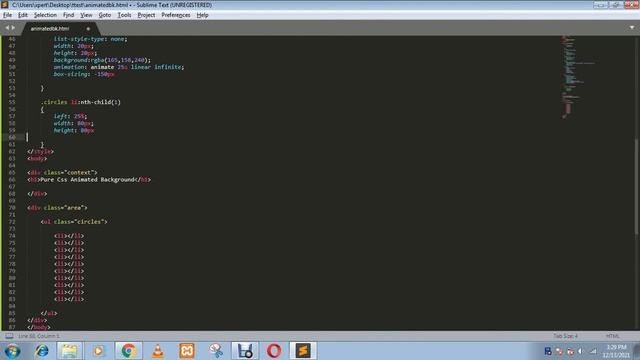Click the Line 60, Column 1 status text
Viewport: 640px width, 360px height.
pyautogui.click(x=39, y=336)
